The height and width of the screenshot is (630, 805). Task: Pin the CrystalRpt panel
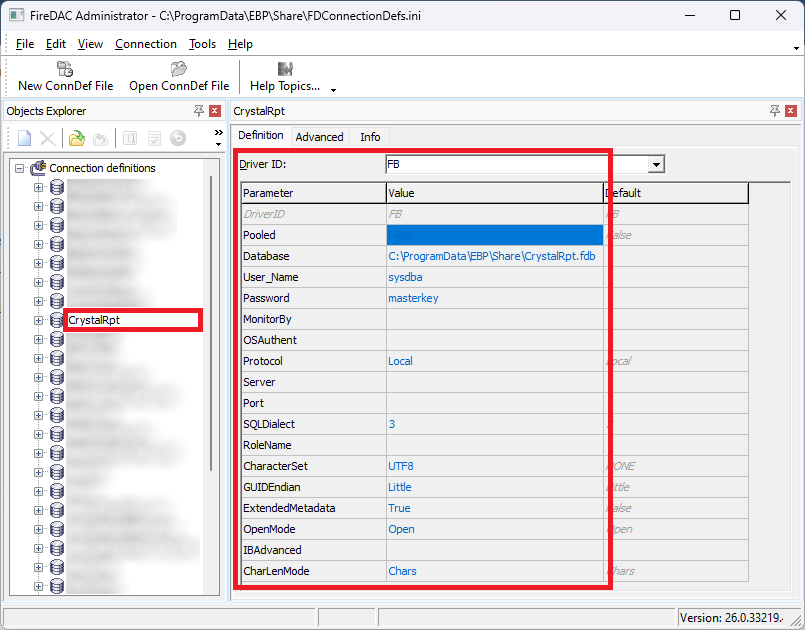pyautogui.click(x=775, y=111)
